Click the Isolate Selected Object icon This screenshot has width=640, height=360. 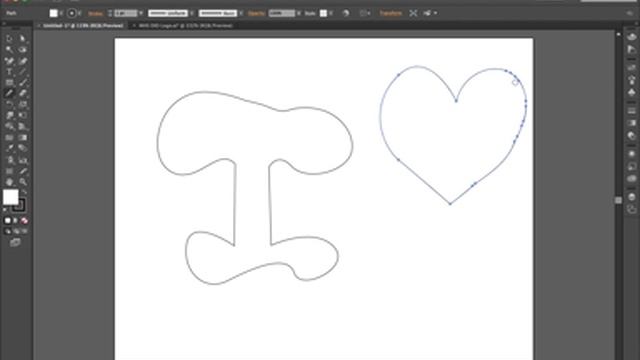pyautogui.click(x=413, y=13)
